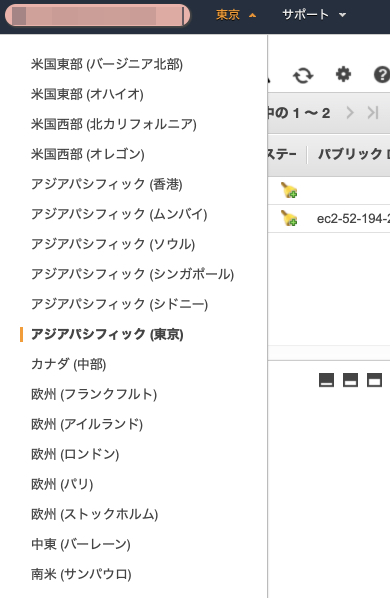The image size is (390, 598).
Task: Open the redacted account name dropdown
Action: click(x=98, y=16)
